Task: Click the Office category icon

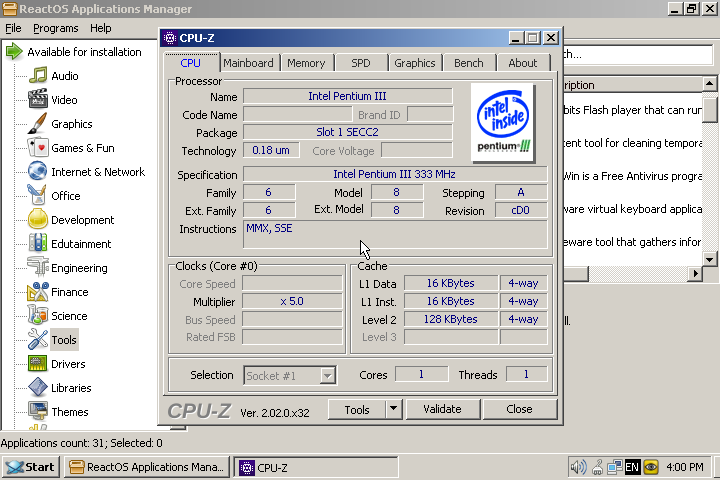Action: pos(38,196)
